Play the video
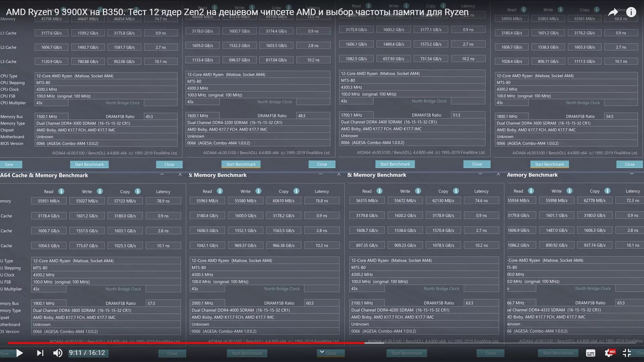 [19, 353]
